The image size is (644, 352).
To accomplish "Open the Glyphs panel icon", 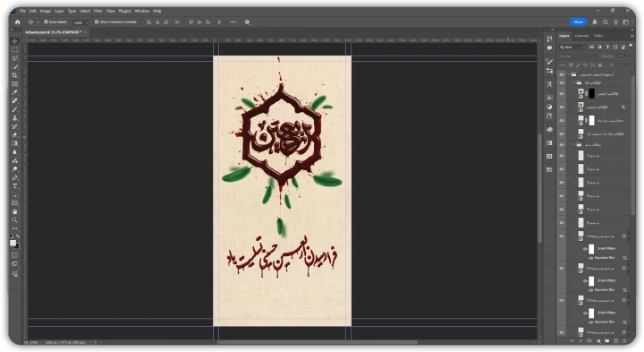I will tap(549, 84).
